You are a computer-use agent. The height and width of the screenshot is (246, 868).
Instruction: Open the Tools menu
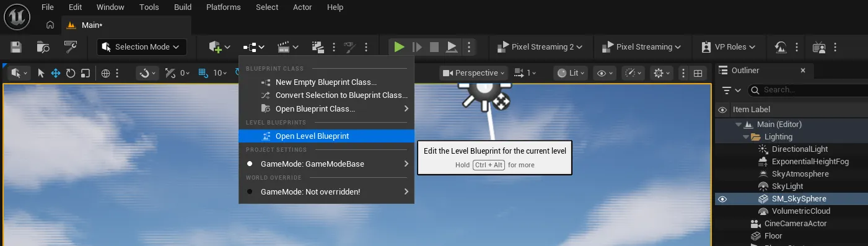click(x=149, y=7)
